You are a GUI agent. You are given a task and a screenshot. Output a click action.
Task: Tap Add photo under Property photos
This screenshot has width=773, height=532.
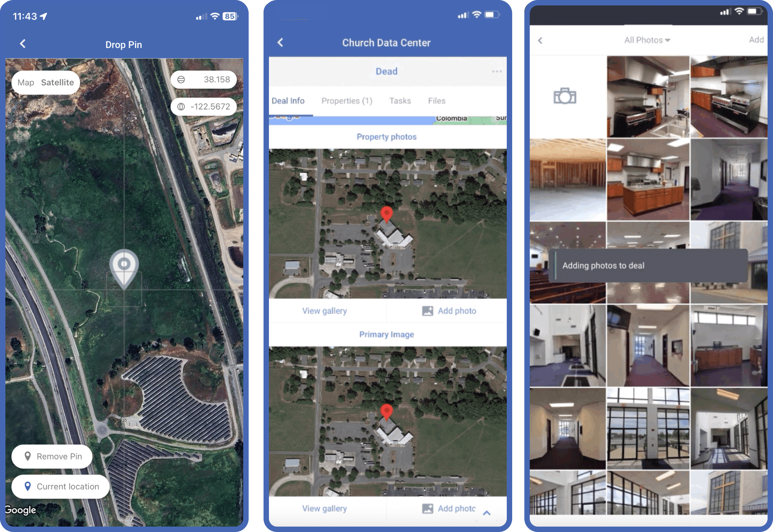(449, 310)
